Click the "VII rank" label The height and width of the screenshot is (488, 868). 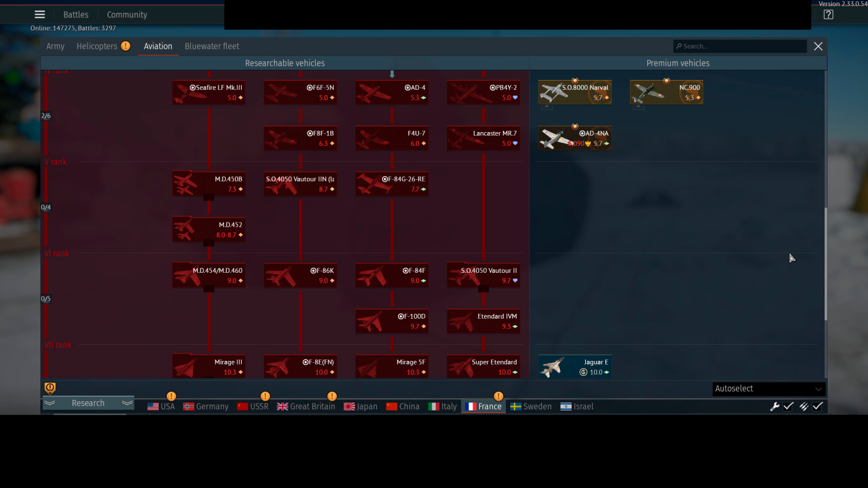click(58, 345)
